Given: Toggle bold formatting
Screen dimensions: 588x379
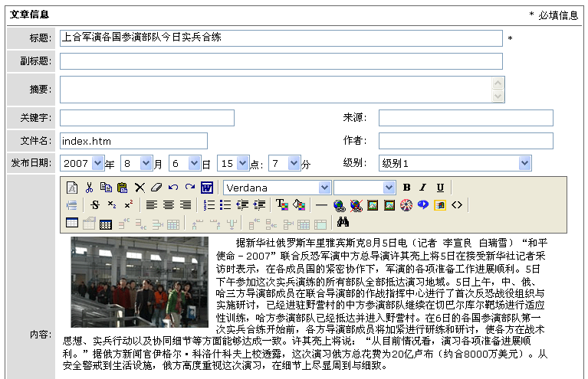Looking at the screenshot, I should coord(406,188).
